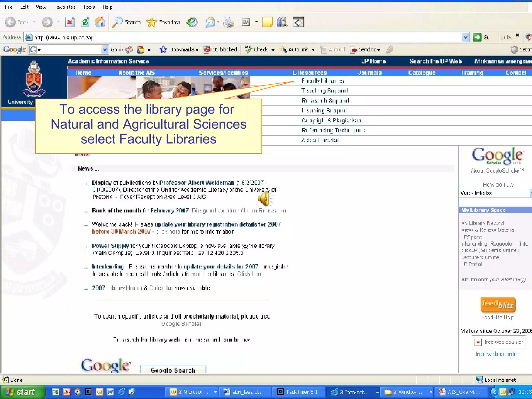Viewport: 532px width, 399px height.
Task: Click the Power Supply news link
Action: (x=110, y=246)
